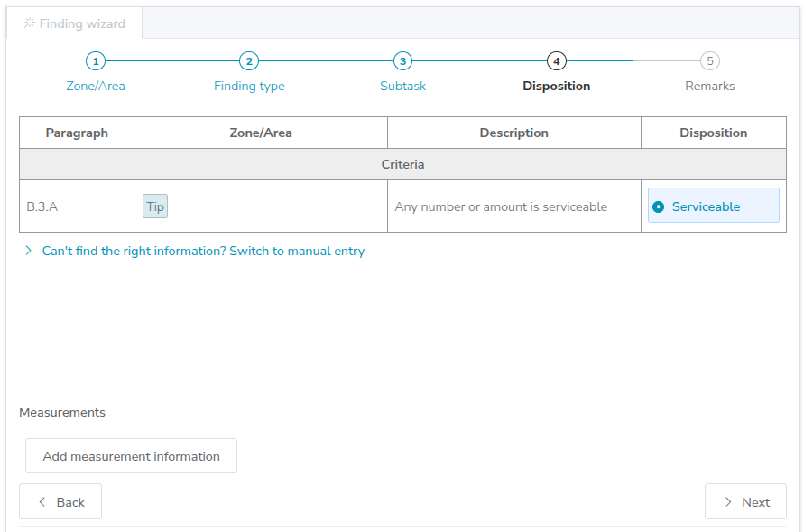Click the Zone/Area step label

click(96, 87)
